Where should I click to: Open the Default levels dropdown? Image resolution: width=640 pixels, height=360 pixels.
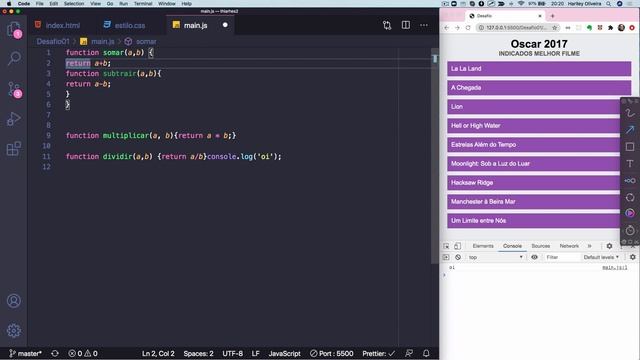pyautogui.click(x=601, y=257)
